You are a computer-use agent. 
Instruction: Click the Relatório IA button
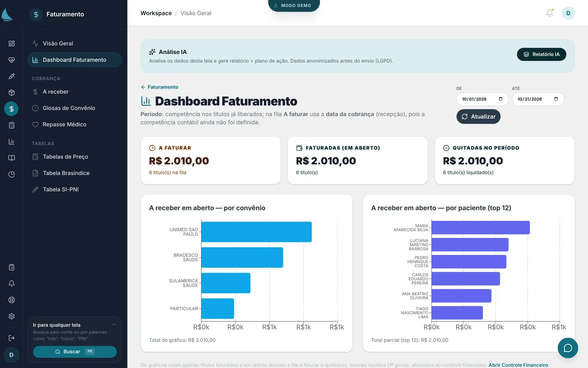pos(541,54)
